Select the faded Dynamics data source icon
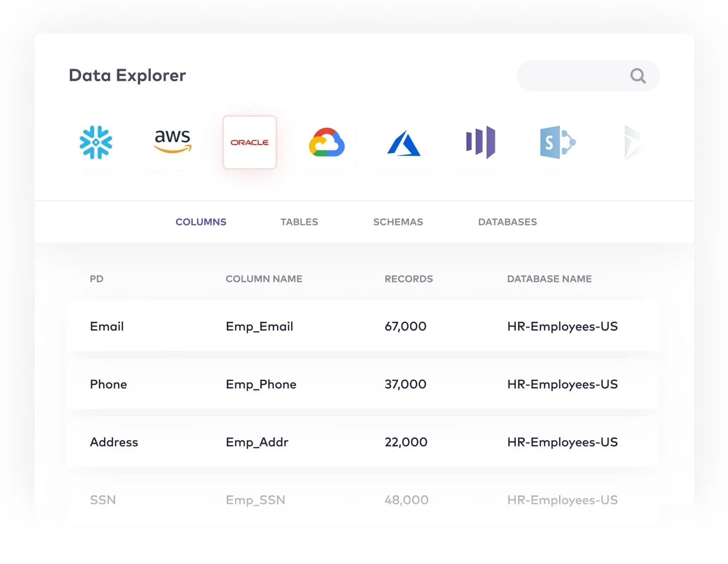Screen dimensions: 728x564 (x=633, y=142)
